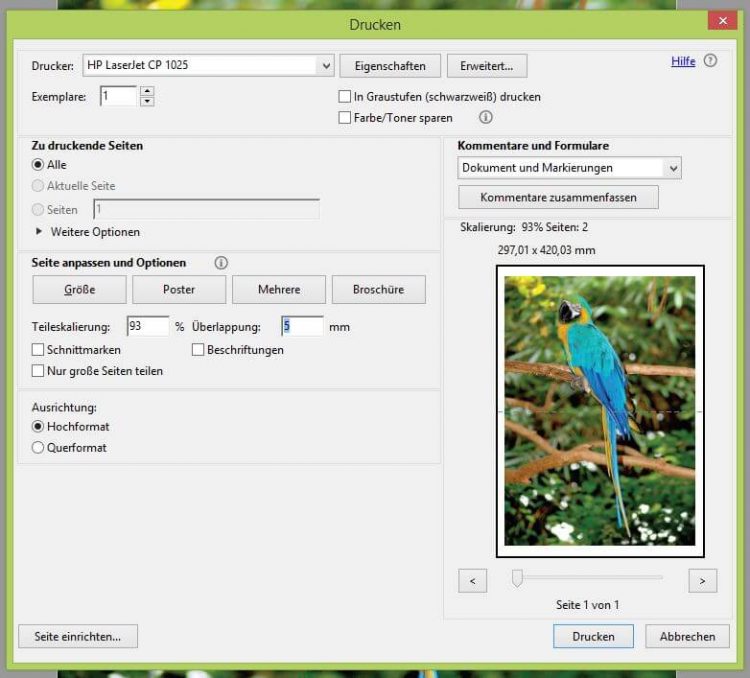Toggle Farbe/Toner sparen checkbox
The image size is (750, 678).
pos(344,118)
